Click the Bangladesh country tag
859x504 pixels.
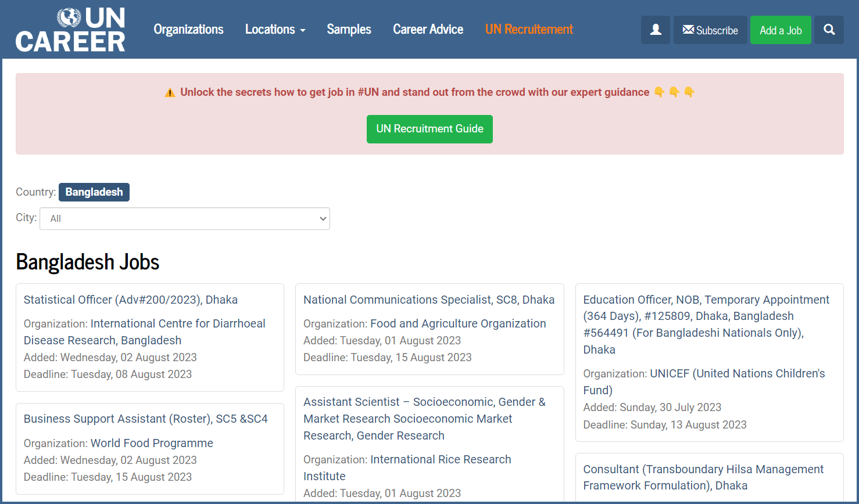[94, 192]
